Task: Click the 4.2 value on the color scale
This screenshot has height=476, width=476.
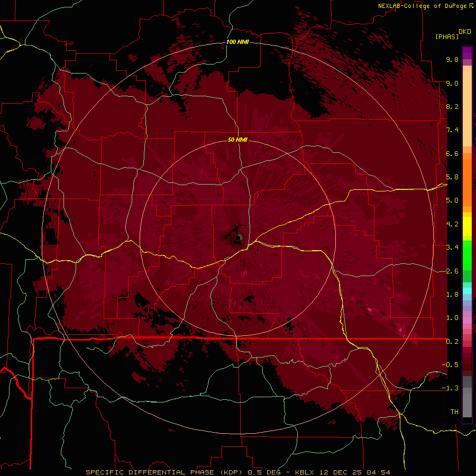Action: [x=452, y=224]
